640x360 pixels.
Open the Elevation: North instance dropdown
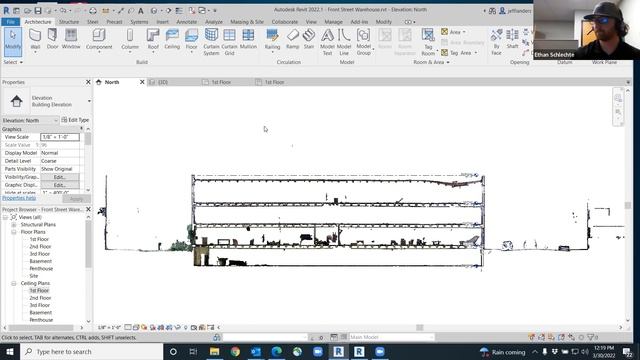[x=56, y=120]
